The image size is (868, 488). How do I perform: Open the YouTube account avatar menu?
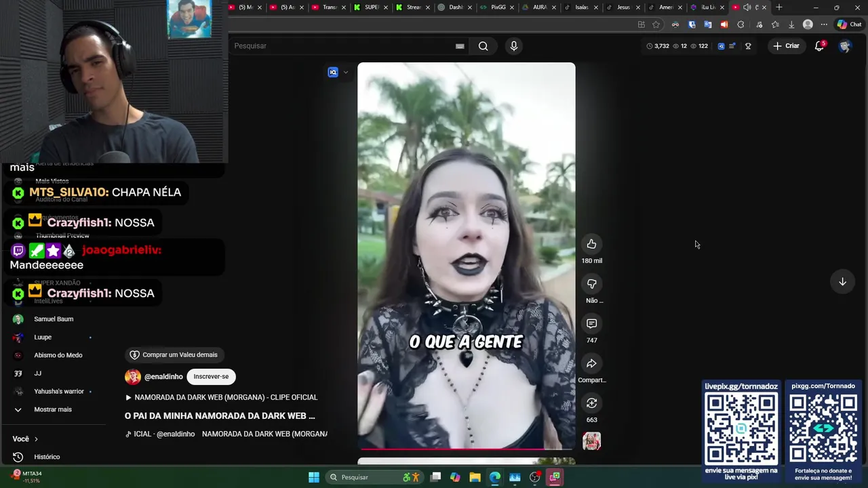(844, 46)
